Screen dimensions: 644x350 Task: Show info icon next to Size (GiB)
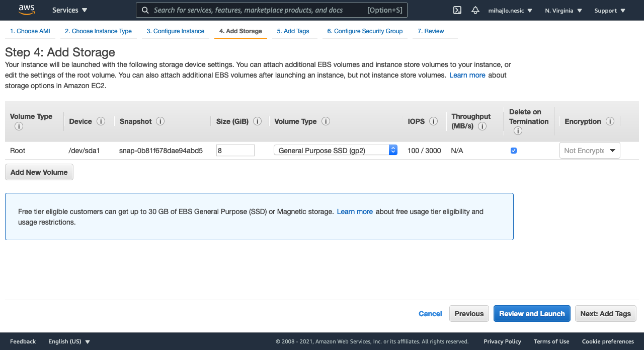point(258,121)
